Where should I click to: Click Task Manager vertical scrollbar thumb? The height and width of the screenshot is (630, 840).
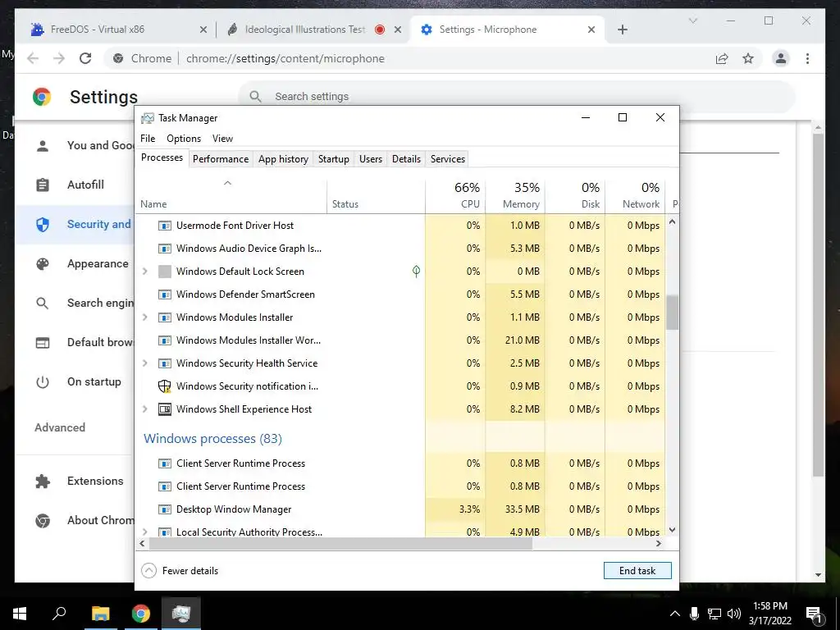coord(673,313)
